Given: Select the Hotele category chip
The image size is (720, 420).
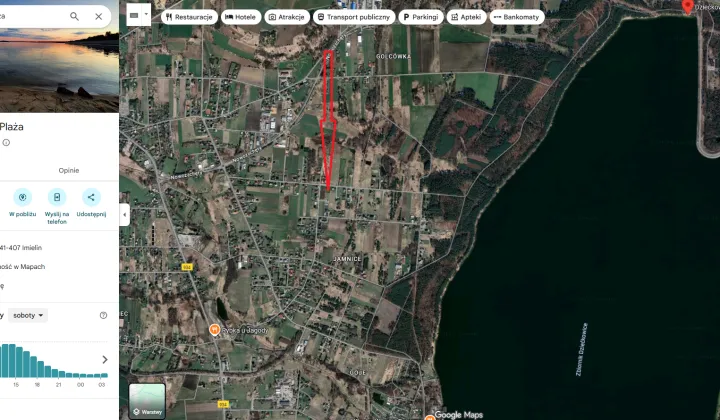Looking at the screenshot, I should point(241,17).
